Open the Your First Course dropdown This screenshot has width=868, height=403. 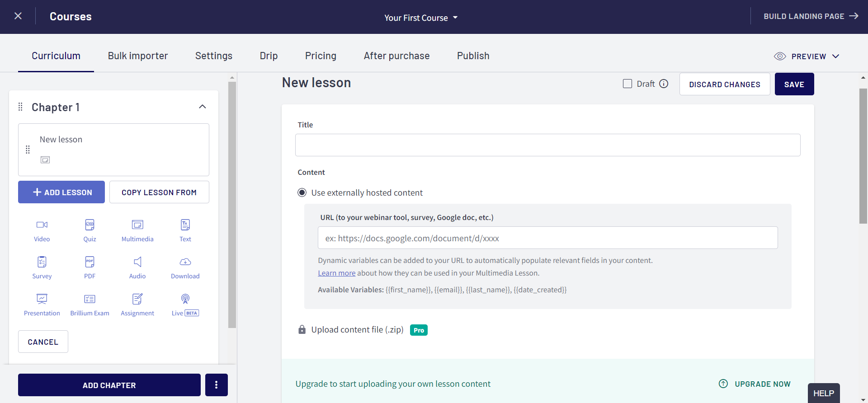[421, 18]
